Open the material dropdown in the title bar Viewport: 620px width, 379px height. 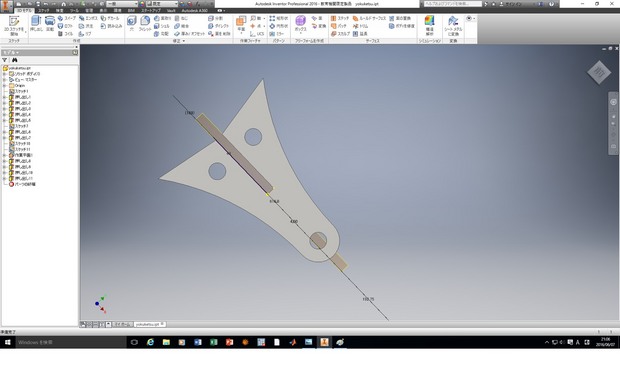click(122, 4)
